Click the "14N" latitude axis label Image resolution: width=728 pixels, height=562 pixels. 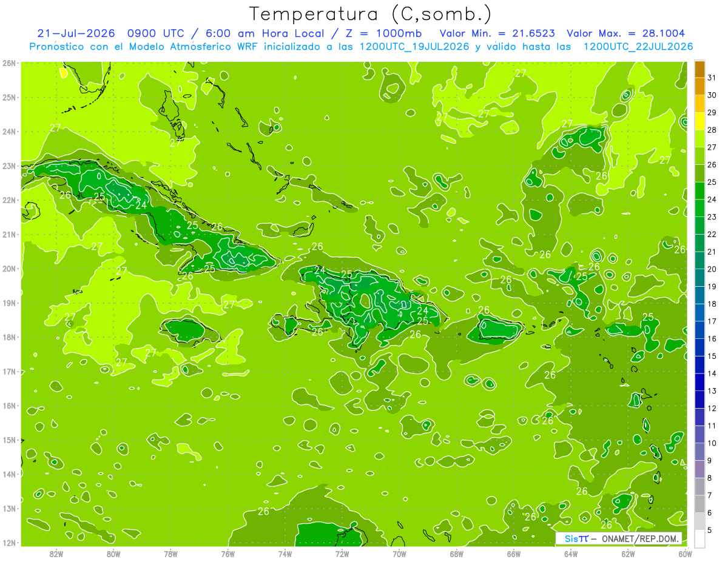tap(9, 474)
